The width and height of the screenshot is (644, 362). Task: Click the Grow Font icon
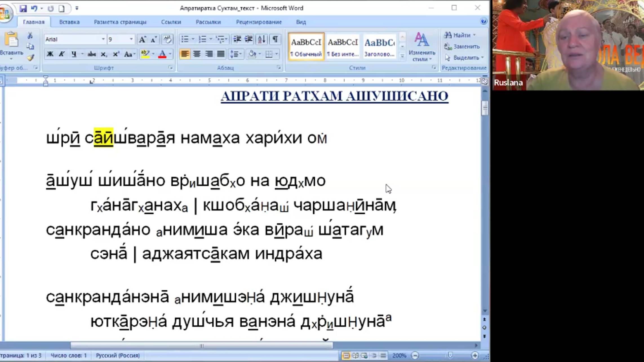142,39
